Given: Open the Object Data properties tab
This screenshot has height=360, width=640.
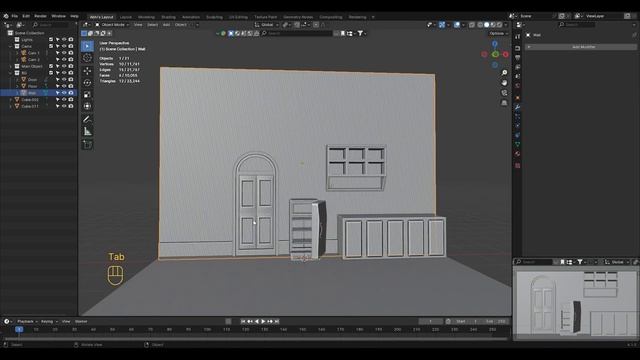Looking at the screenshot, I should (518, 144).
